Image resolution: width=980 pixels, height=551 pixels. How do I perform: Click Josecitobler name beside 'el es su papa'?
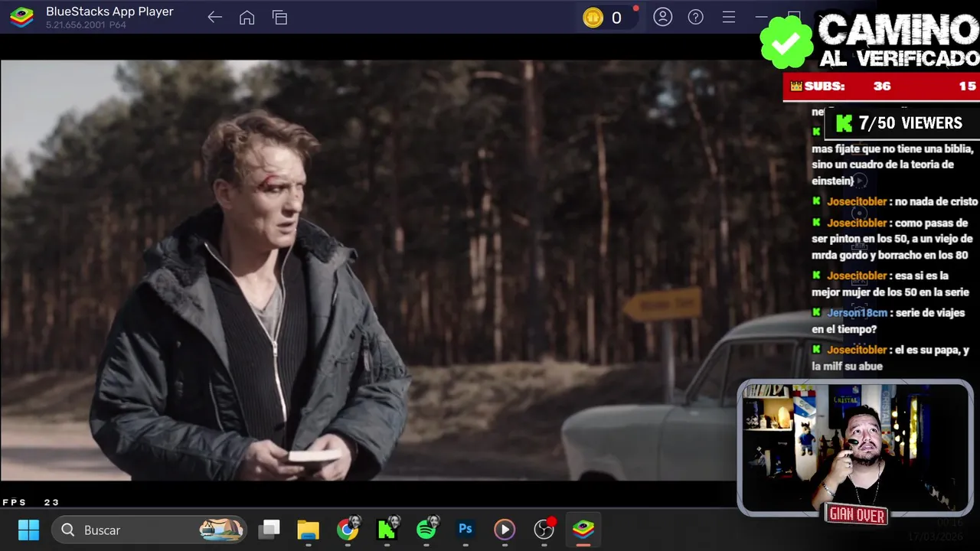point(857,350)
